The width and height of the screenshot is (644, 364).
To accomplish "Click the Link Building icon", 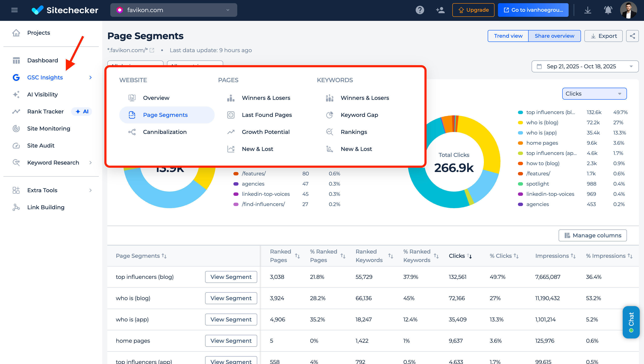I will tap(16, 207).
